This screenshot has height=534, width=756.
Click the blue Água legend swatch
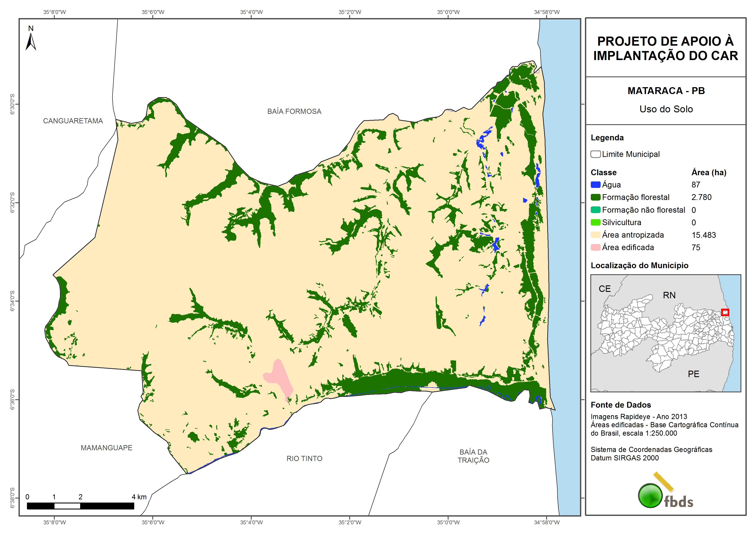coord(595,185)
